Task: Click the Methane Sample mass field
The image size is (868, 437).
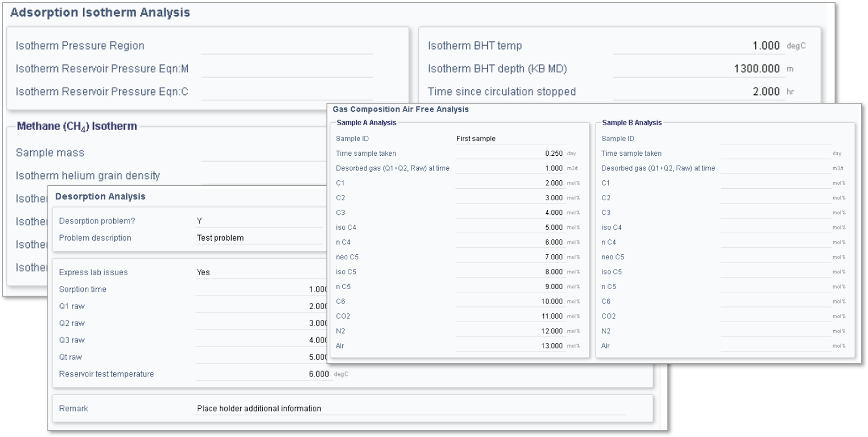Action: 263,153
